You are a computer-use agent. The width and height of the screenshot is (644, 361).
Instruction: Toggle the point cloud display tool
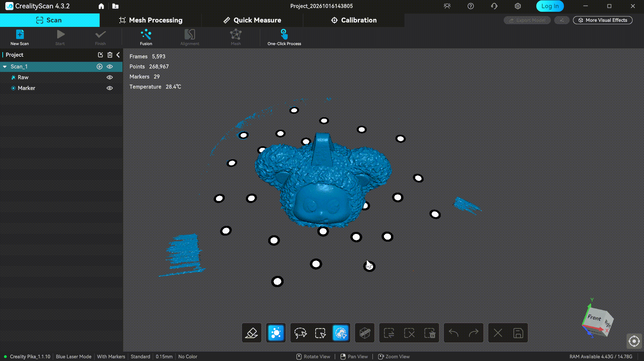pyautogui.click(x=276, y=333)
